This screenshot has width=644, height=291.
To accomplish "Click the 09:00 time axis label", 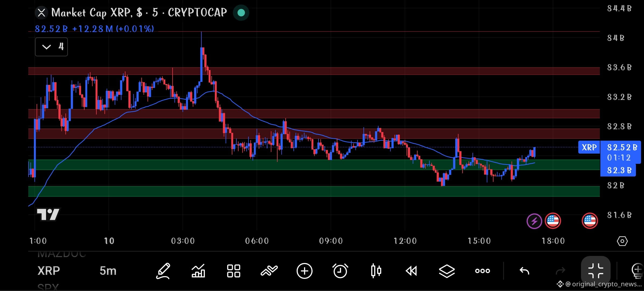I will (x=331, y=241).
